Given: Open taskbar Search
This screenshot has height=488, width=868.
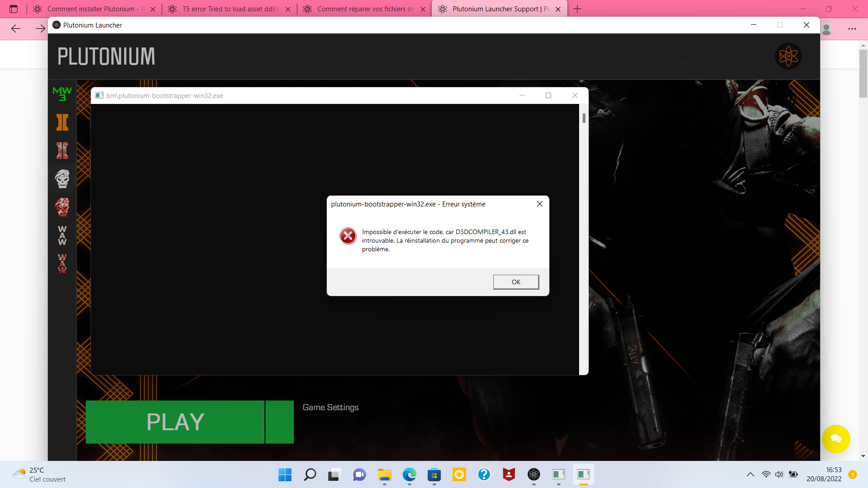Looking at the screenshot, I should tap(310, 474).
